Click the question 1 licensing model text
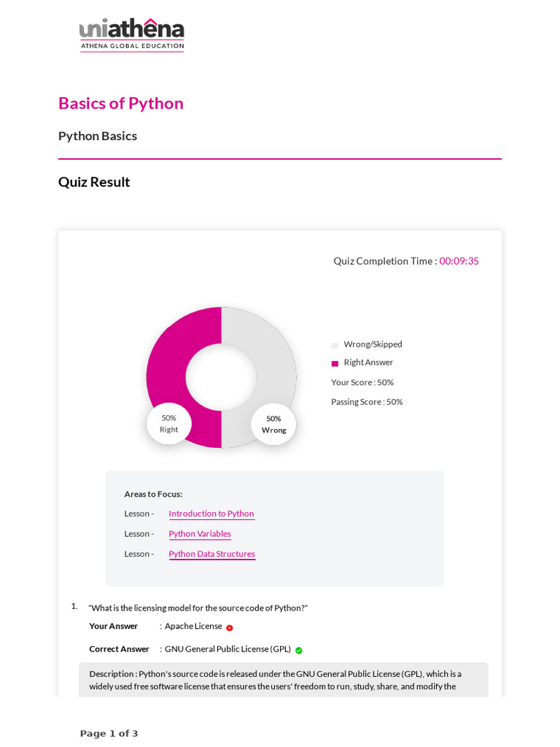 pos(198,608)
